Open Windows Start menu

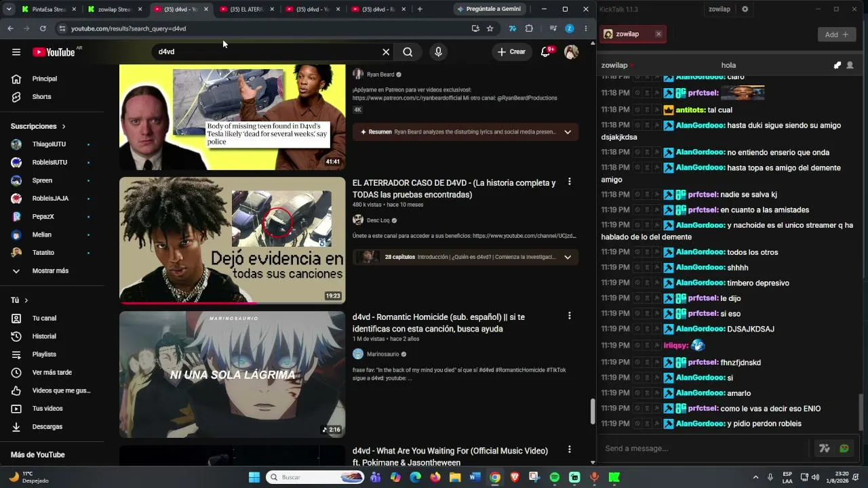coord(254,478)
